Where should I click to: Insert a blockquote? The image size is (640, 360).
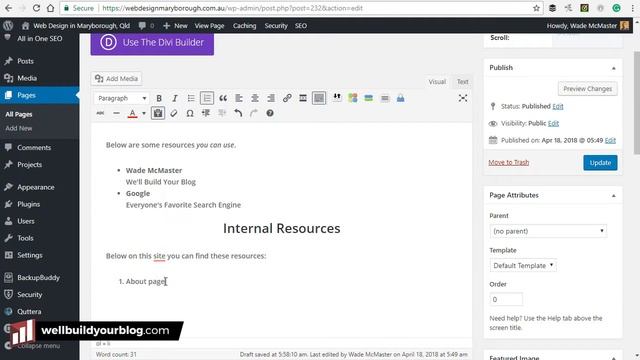click(223, 98)
